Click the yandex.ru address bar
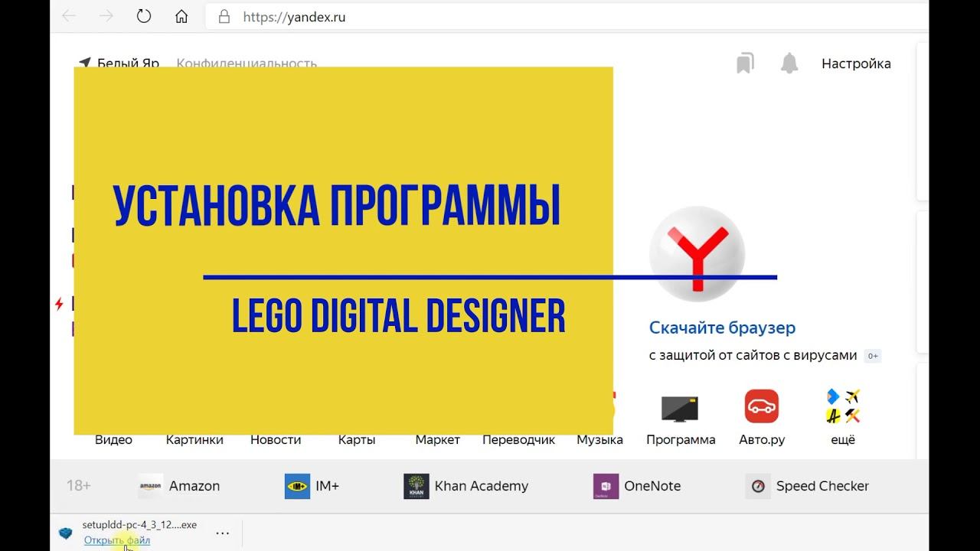The image size is (980, 551). point(567,16)
